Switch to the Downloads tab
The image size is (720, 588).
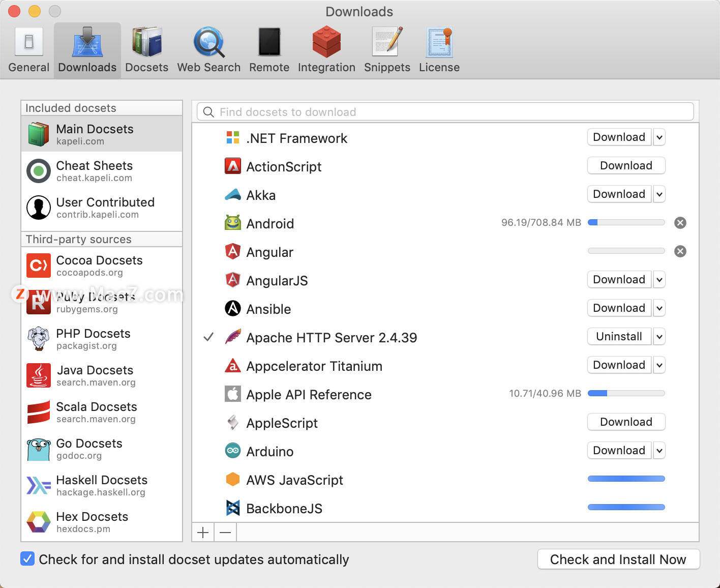click(87, 50)
